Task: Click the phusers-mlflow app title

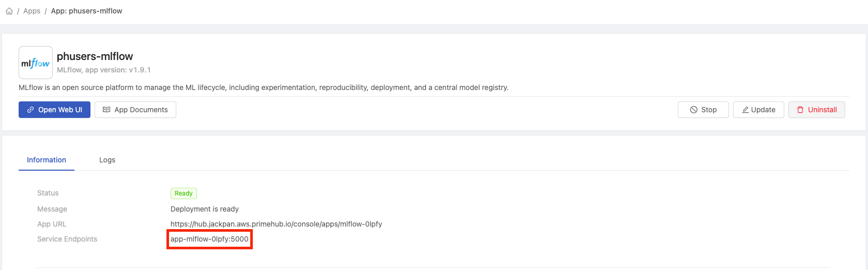Action: pos(95,56)
